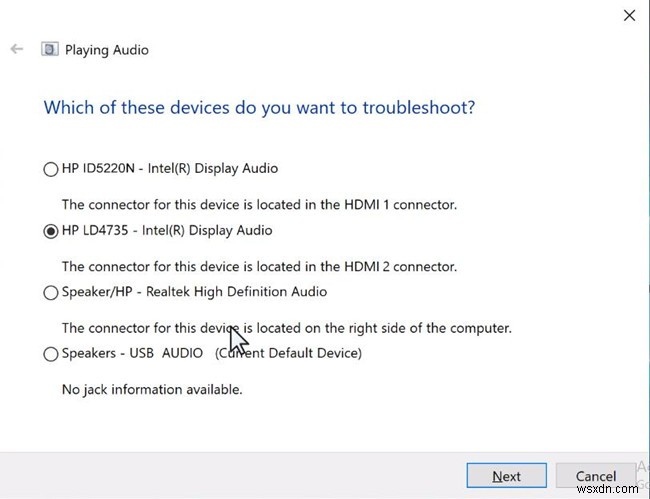Select the HP ID5220N radio button
This screenshot has width=650, height=499.
51,169
